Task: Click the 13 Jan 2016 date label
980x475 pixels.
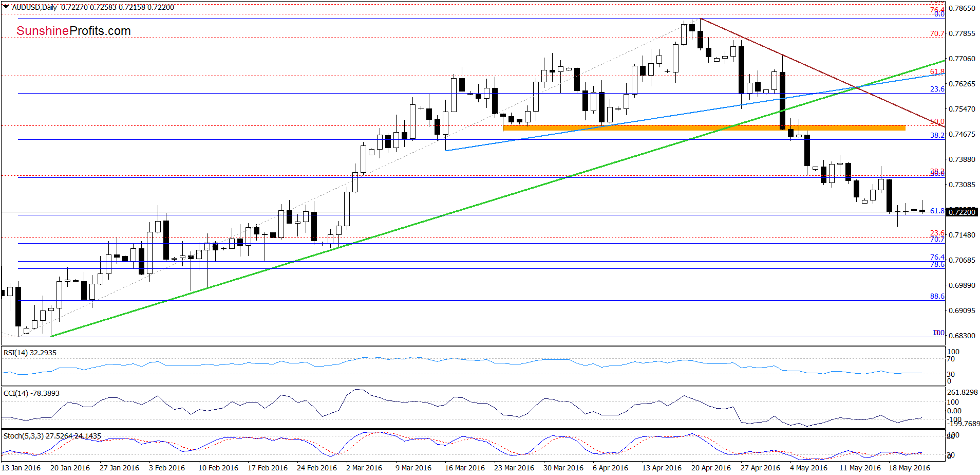Action: [x=21, y=468]
